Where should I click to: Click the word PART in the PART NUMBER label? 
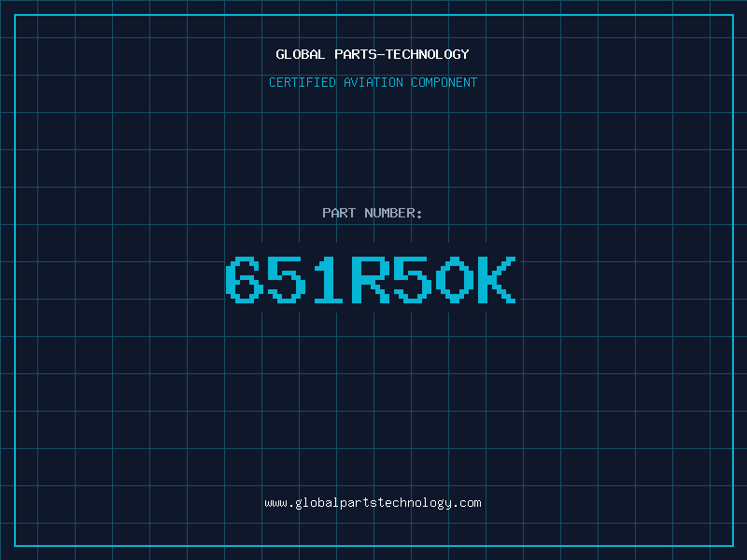tap(339, 213)
